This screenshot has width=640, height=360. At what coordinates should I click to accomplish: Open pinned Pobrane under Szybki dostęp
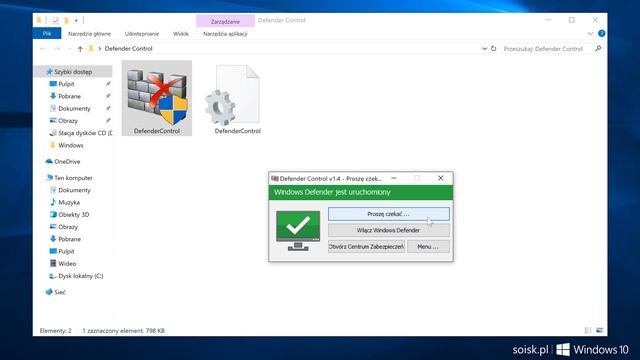(69, 96)
